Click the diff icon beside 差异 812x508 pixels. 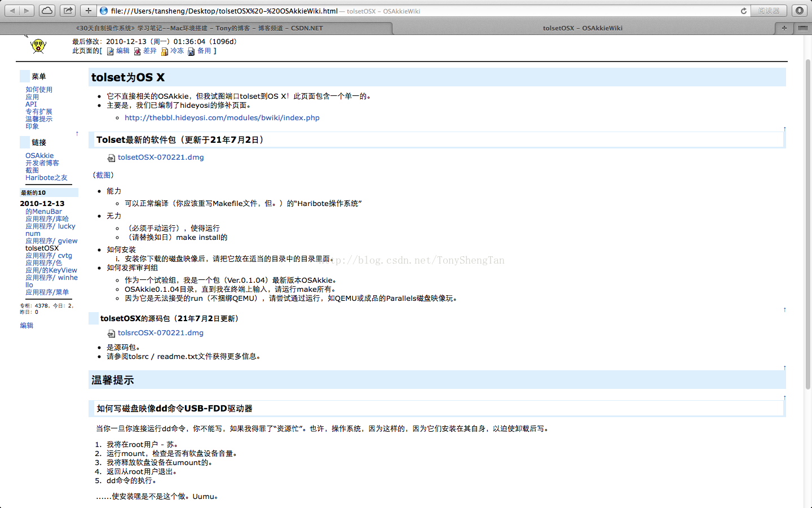[137, 51]
